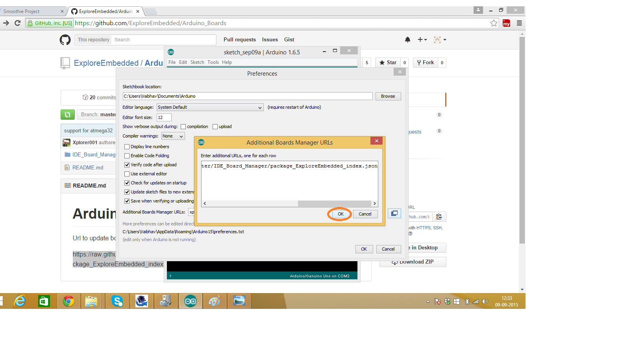This screenshot has width=644, height=353.
Task: Star the repository
Action: click(x=388, y=63)
